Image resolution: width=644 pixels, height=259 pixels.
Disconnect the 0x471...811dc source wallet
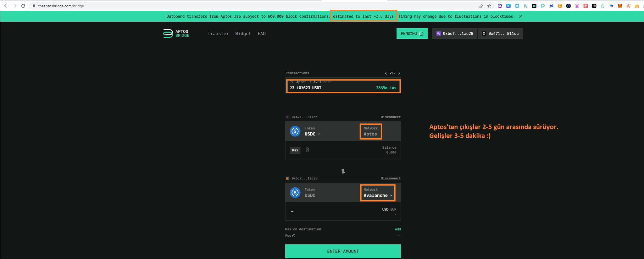(391, 117)
